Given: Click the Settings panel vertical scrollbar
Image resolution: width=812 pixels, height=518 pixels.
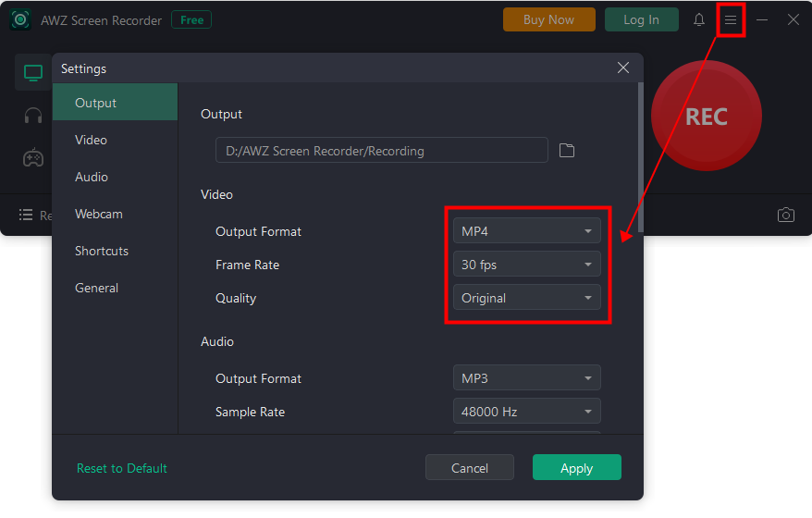Looking at the screenshot, I should (641, 158).
